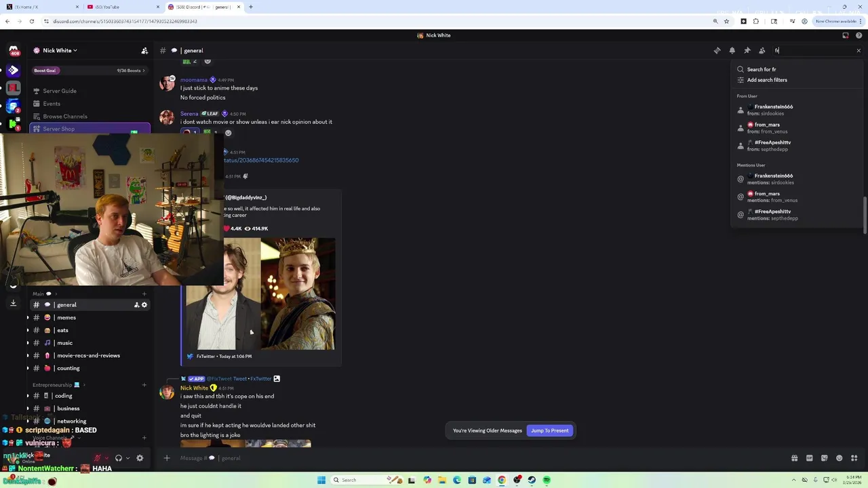Open microphone input options chevron
Viewport: 868px width, 488px height.
106,458
